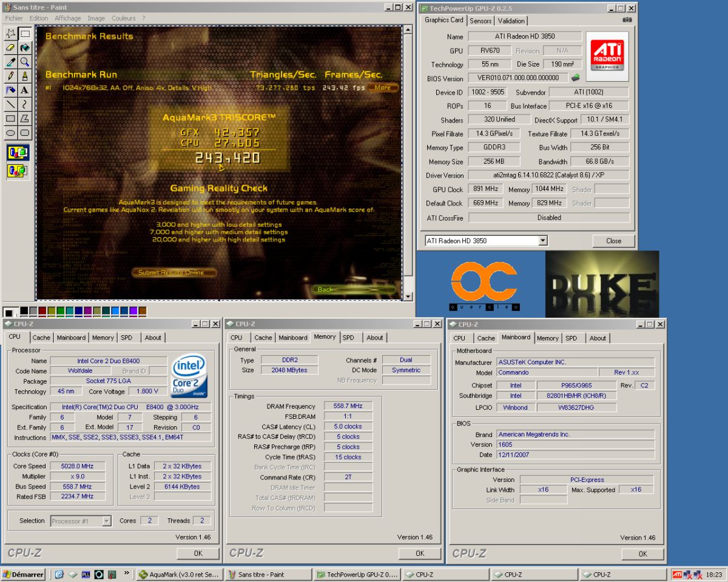This screenshot has height=582, width=728.
Task: Click the Paint vertical scrollbar down arrow
Action: [x=408, y=296]
